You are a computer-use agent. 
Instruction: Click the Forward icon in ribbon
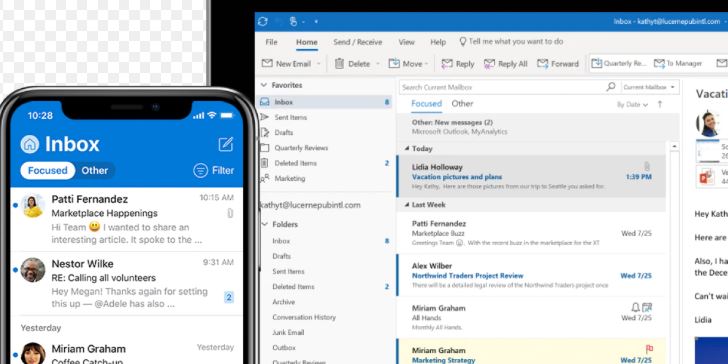pyautogui.click(x=543, y=64)
